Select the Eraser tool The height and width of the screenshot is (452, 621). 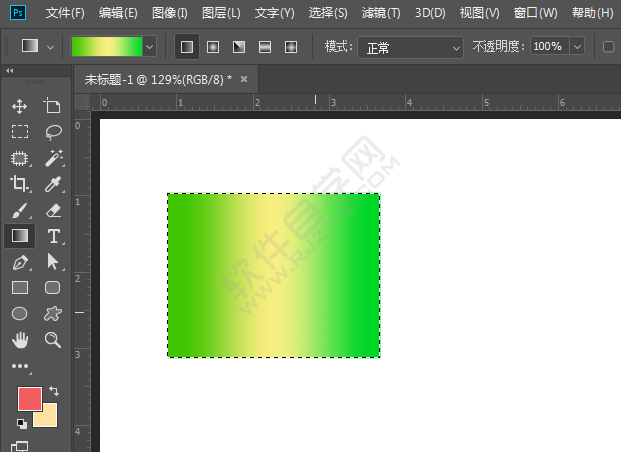(53, 210)
